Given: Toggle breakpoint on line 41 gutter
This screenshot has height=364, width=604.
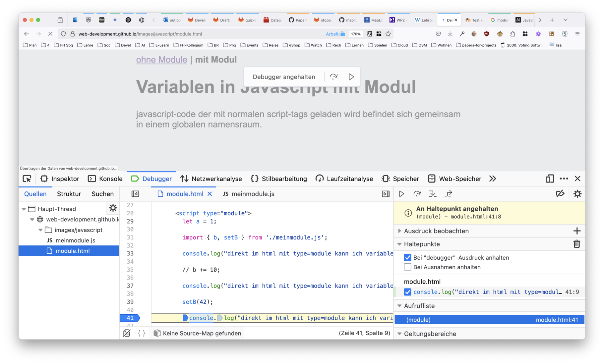Looking at the screenshot, I should [x=130, y=318].
